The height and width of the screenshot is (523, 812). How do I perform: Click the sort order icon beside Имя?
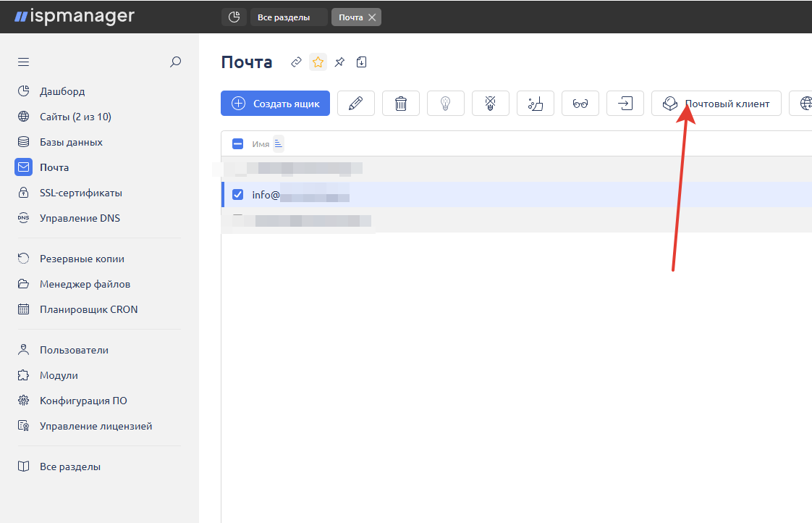tap(279, 143)
